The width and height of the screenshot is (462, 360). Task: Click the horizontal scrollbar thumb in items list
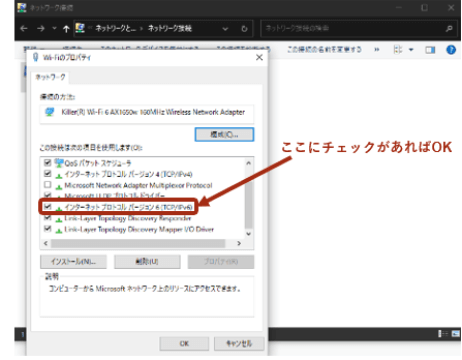(x=138, y=243)
